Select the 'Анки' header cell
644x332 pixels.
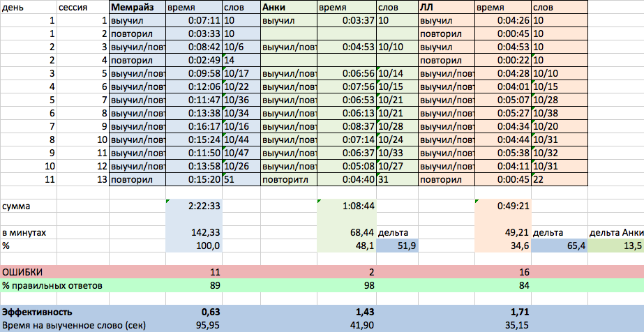pyautogui.click(x=289, y=8)
